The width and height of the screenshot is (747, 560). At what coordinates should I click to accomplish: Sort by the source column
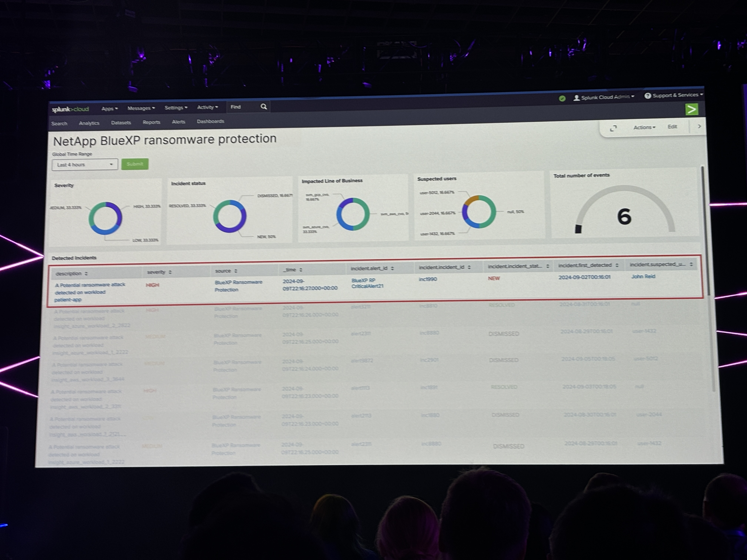pyautogui.click(x=226, y=271)
